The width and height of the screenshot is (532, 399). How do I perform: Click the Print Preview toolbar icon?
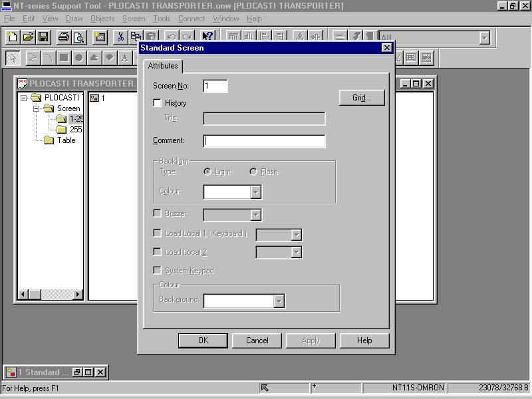tap(79, 37)
